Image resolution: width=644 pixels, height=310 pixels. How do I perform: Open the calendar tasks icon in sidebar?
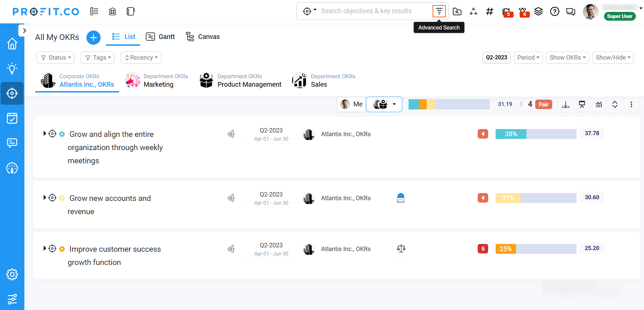point(12,118)
